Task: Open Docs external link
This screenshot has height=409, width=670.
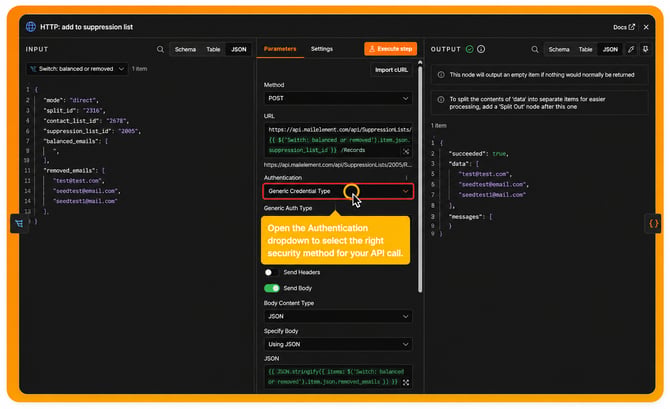Action: pyautogui.click(x=623, y=27)
